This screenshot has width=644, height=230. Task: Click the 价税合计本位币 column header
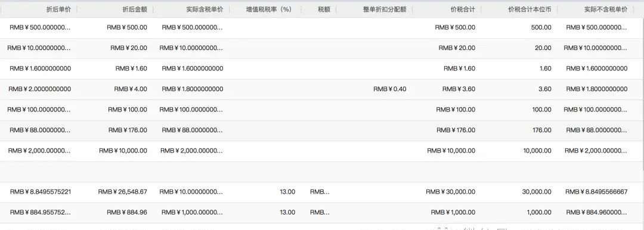tap(530, 10)
